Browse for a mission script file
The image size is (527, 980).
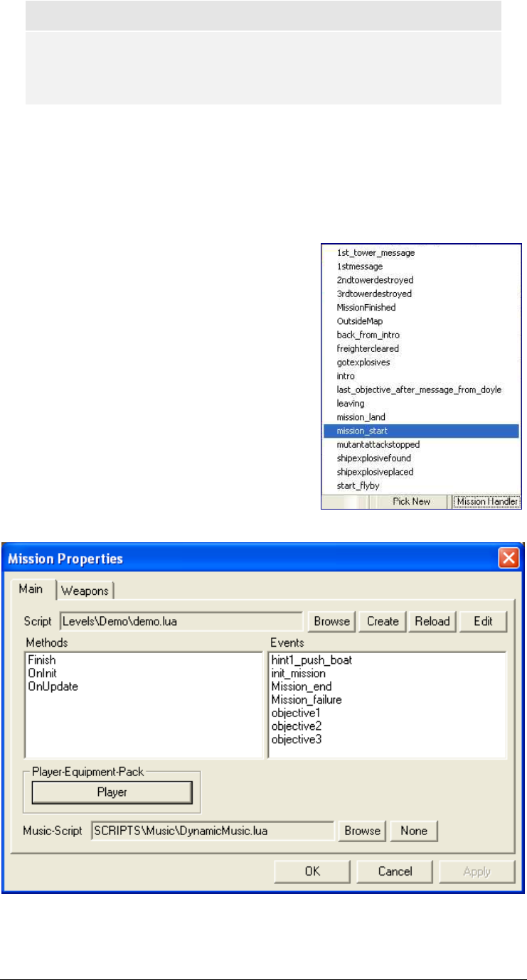coord(332,621)
